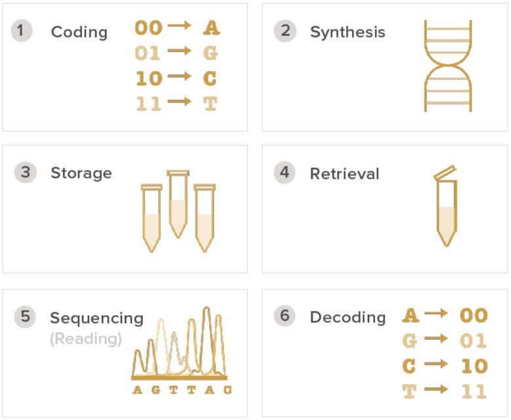Select the step 3 number badge
The width and height of the screenshot is (511, 420).
(x=25, y=173)
